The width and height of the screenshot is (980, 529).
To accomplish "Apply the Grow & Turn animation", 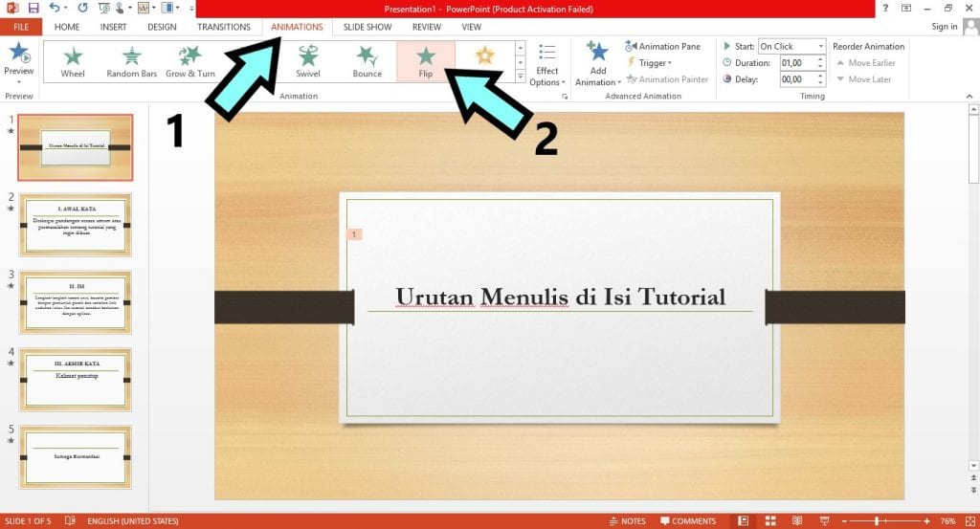I will pyautogui.click(x=190, y=61).
